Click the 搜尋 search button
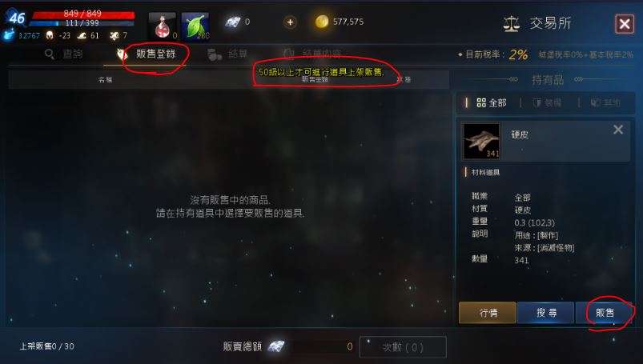 [546, 313]
